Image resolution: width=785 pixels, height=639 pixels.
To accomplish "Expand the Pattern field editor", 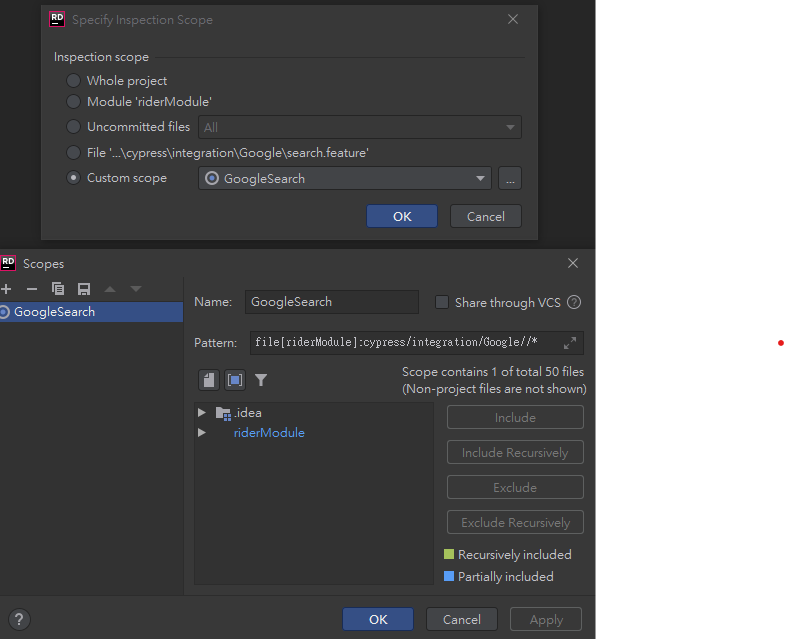I will 570,343.
